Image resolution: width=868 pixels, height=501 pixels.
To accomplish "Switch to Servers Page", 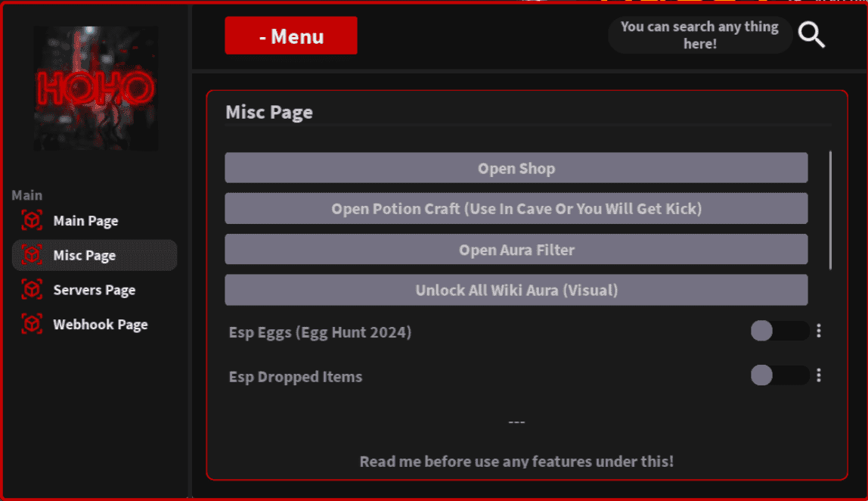I will [x=95, y=289].
